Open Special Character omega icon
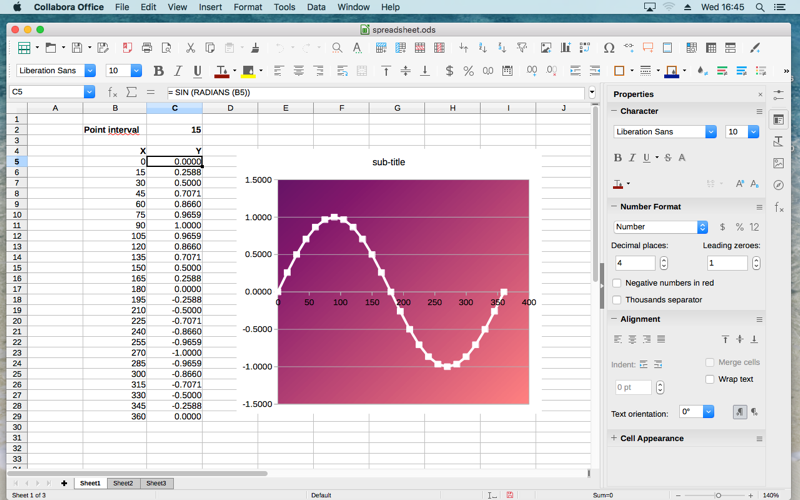Viewport: 800px width, 500px height. pos(609,48)
